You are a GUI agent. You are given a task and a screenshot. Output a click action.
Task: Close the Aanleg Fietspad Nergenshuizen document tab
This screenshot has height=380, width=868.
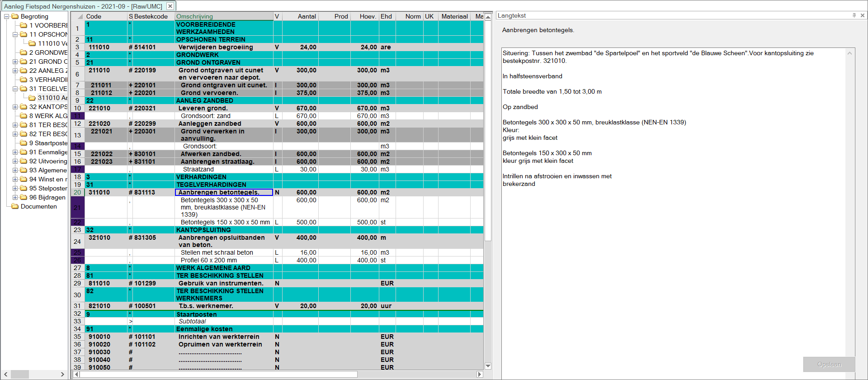(170, 6)
